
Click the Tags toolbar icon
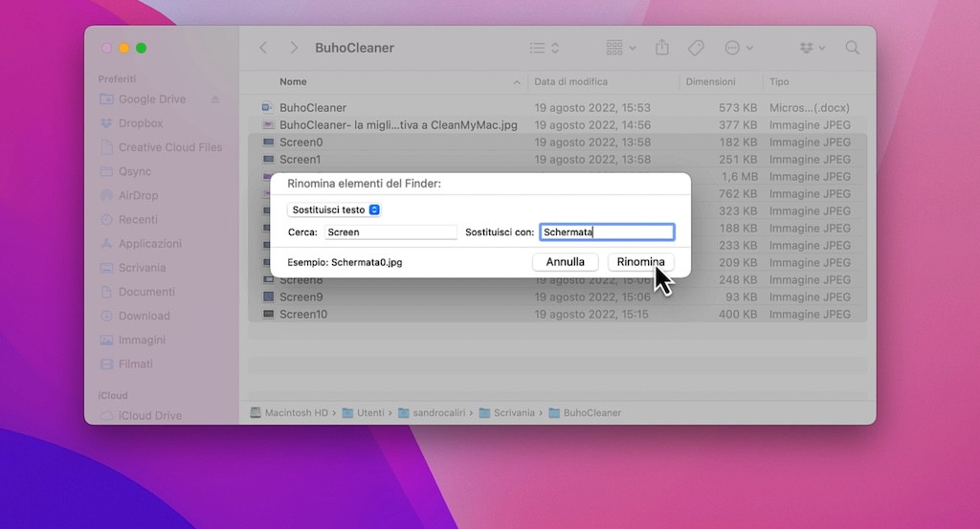(x=696, y=48)
